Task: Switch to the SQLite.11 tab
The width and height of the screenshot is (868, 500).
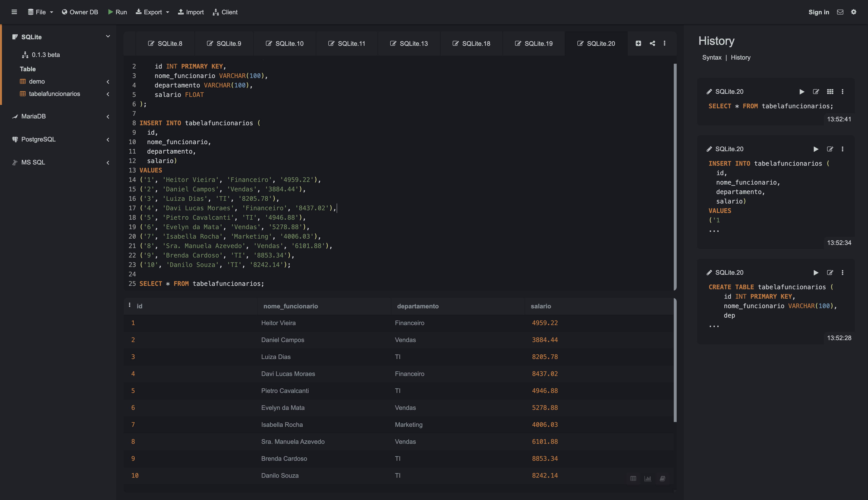Action: pos(347,44)
